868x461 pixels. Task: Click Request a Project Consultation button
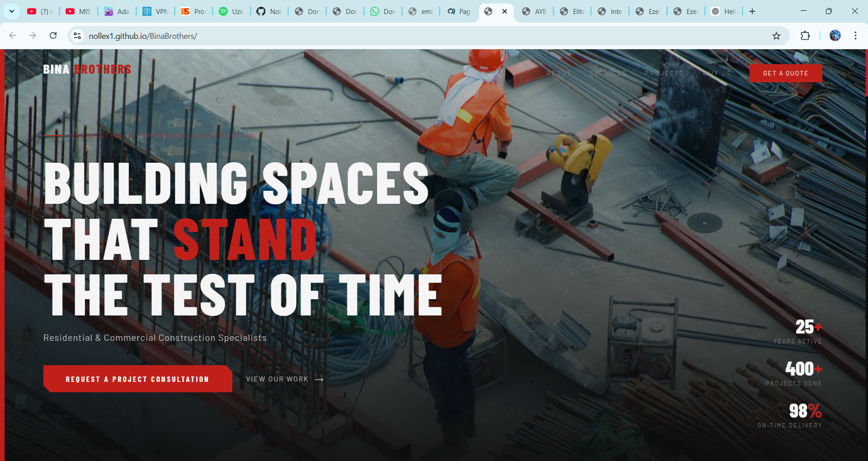(137, 379)
